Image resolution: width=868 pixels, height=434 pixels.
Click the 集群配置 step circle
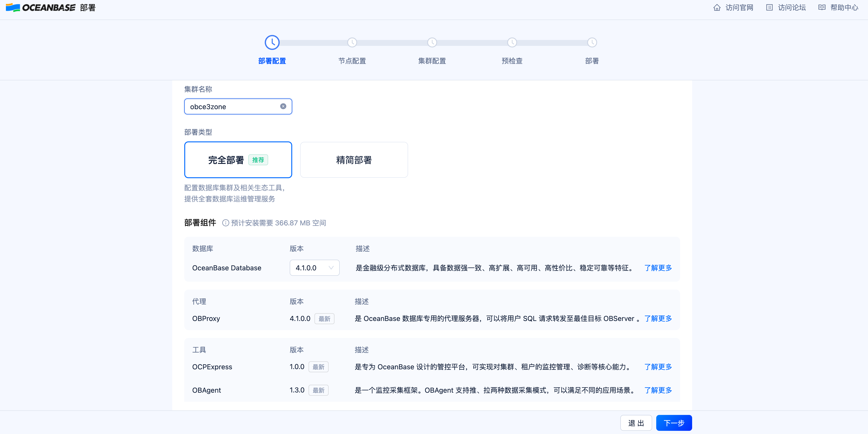tap(432, 42)
